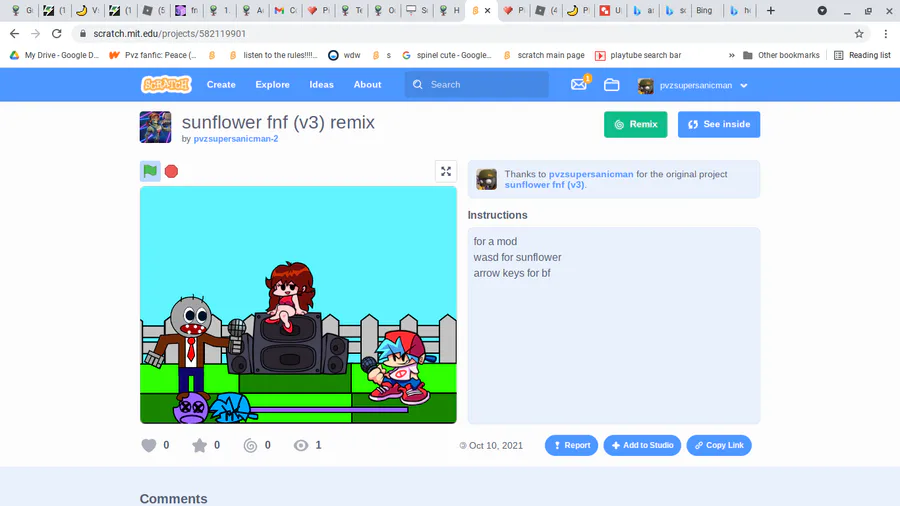Click the green Remix button
Image resolution: width=900 pixels, height=506 pixels.
[635, 124]
